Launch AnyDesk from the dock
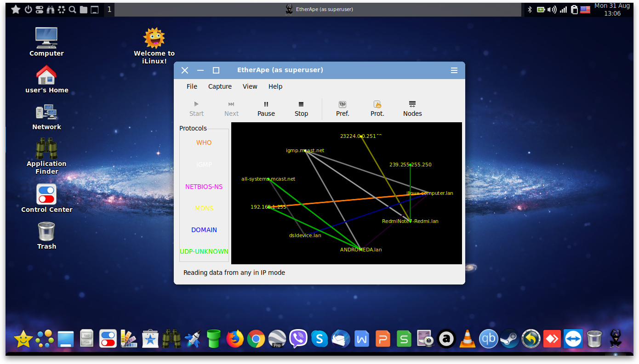 [x=552, y=339]
